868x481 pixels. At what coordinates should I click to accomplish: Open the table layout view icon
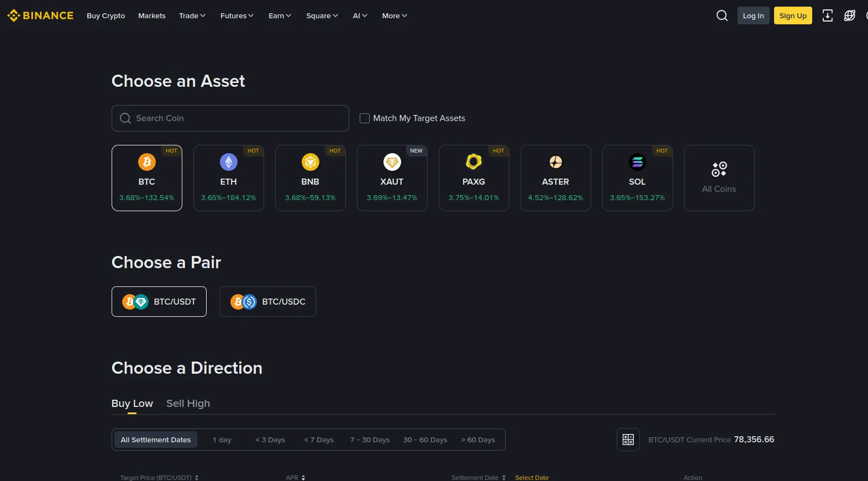628,440
